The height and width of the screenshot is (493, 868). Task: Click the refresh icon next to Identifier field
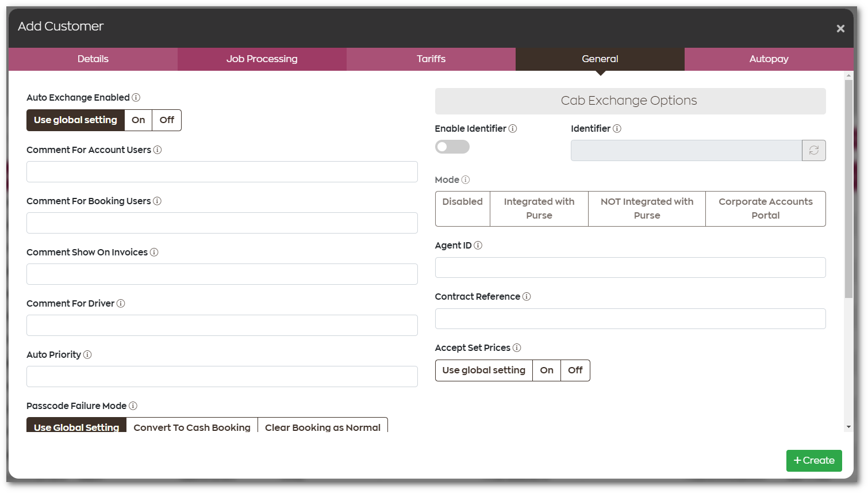pyautogui.click(x=814, y=150)
